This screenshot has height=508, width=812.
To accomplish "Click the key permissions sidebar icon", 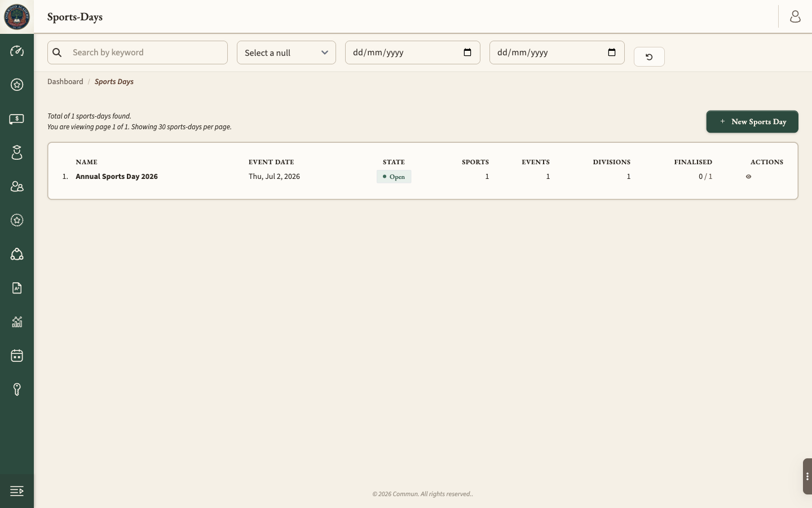I will click(x=17, y=389).
